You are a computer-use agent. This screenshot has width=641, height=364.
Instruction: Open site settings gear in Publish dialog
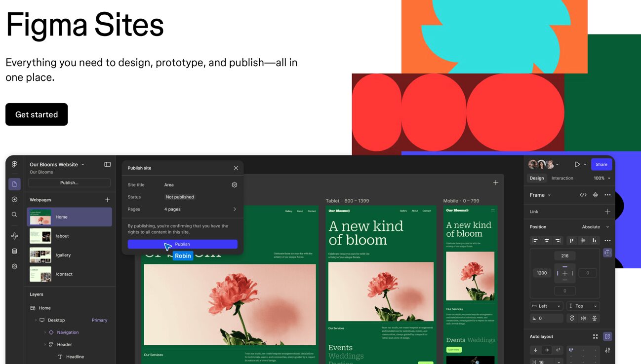[x=235, y=185]
